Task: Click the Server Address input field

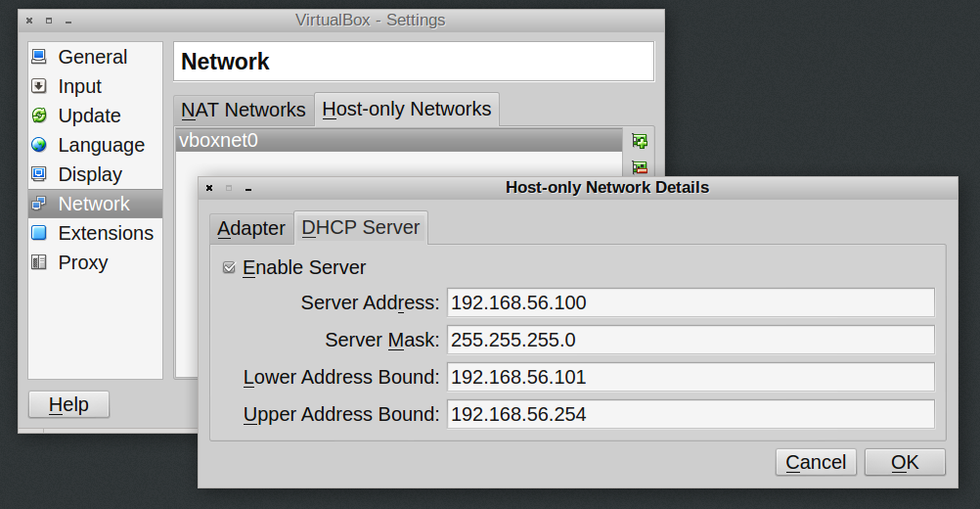Action: click(x=690, y=302)
